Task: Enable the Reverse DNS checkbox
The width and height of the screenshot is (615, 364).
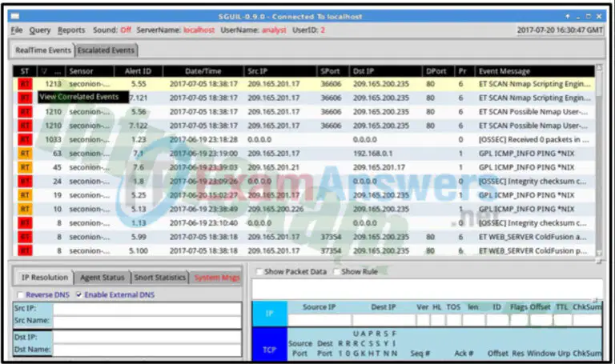Action: click(x=20, y=294)
